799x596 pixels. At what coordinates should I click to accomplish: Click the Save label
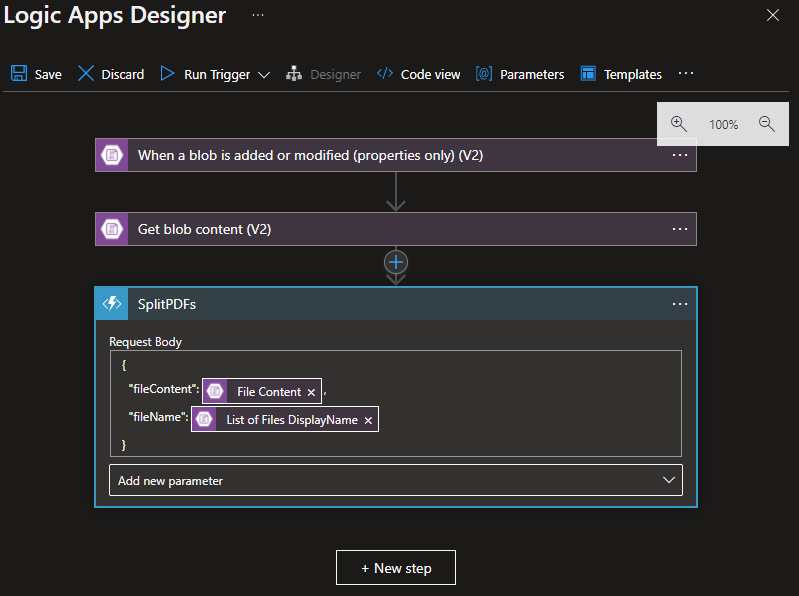point(48,74)
